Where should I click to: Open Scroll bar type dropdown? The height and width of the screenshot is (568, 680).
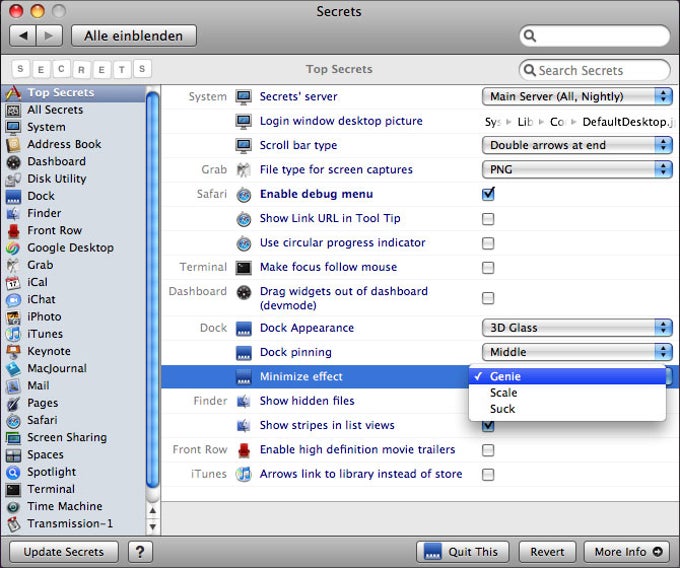(x=577, y=145)
